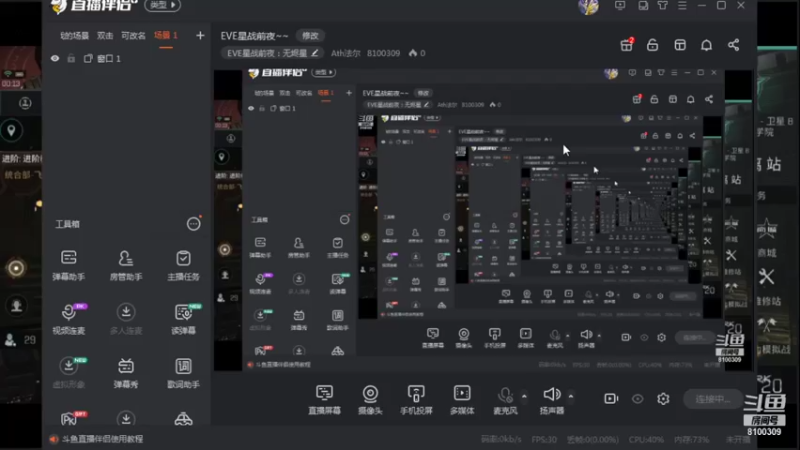Click the screen icon left of the shirt icon

pyautogui.click(x=643, y=6)
